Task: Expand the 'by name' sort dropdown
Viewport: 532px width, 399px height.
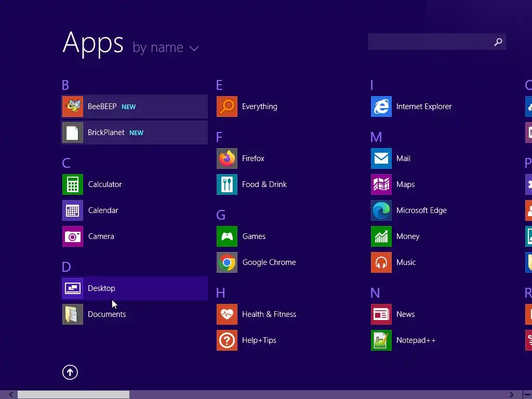Action: pyautogui.click(x=166, y=47)
